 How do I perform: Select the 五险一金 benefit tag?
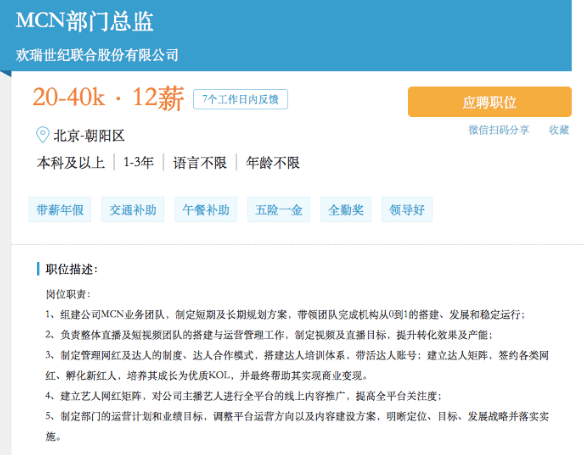pyautogui.click(x=279, y=210)
